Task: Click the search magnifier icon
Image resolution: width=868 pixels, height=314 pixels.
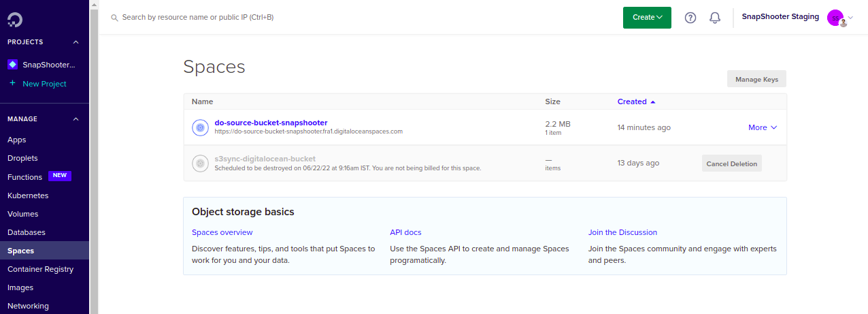Action: coord(114,17)
